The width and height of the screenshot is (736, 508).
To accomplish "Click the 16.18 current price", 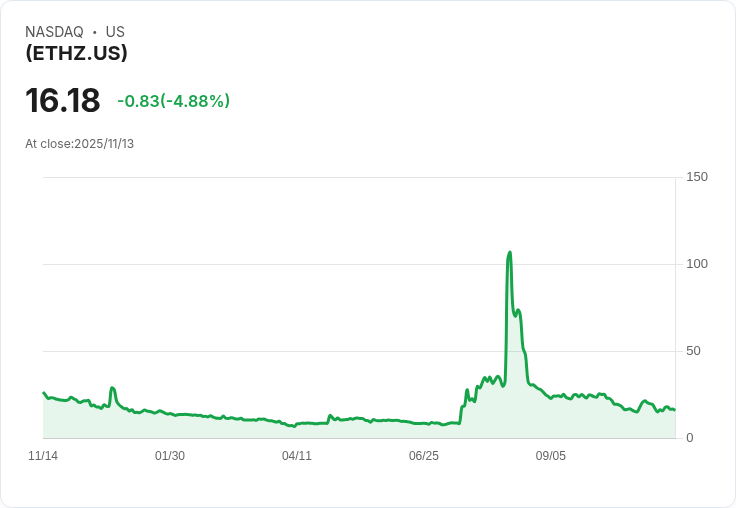I will [62, 101].
